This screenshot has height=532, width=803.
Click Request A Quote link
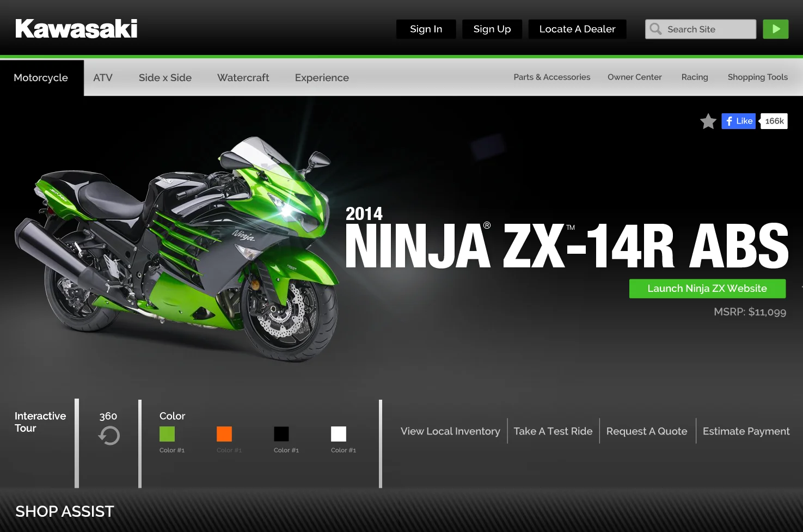(647, 431)
